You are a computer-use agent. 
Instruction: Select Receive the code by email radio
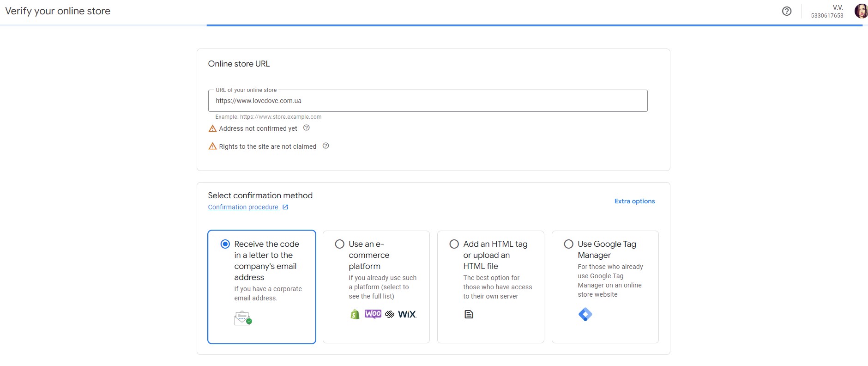225,244
